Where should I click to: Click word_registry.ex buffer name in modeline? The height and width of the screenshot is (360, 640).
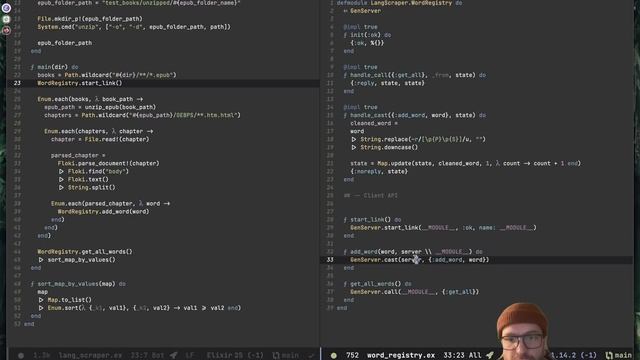pyautogui.click(x=400, y=356)
